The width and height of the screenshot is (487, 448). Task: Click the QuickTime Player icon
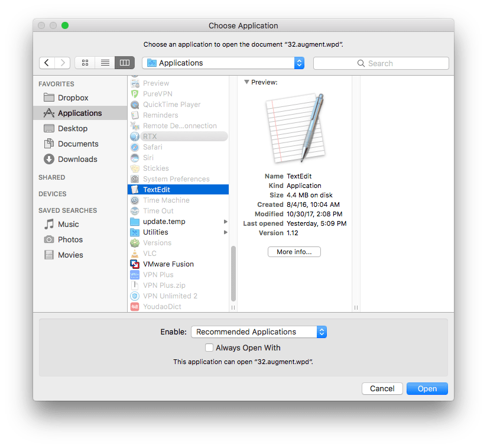tap(135, 105)
